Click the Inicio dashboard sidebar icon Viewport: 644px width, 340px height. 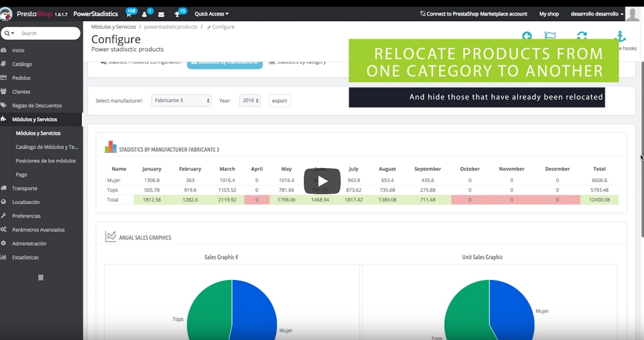(x=4, y=50)
